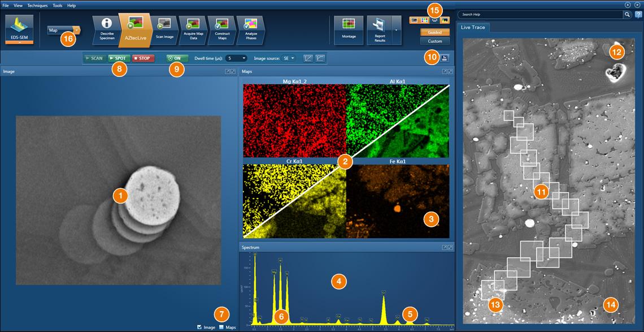This screenshot has height=332, width=644.
Task: Select the Scan Image navigator step
Action: click(x=164, y=29)
